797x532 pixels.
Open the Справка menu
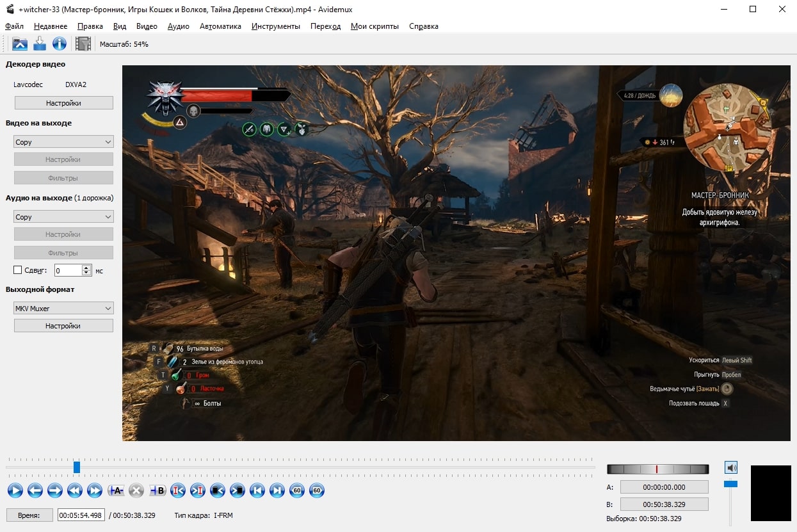[x=423, y=26]
